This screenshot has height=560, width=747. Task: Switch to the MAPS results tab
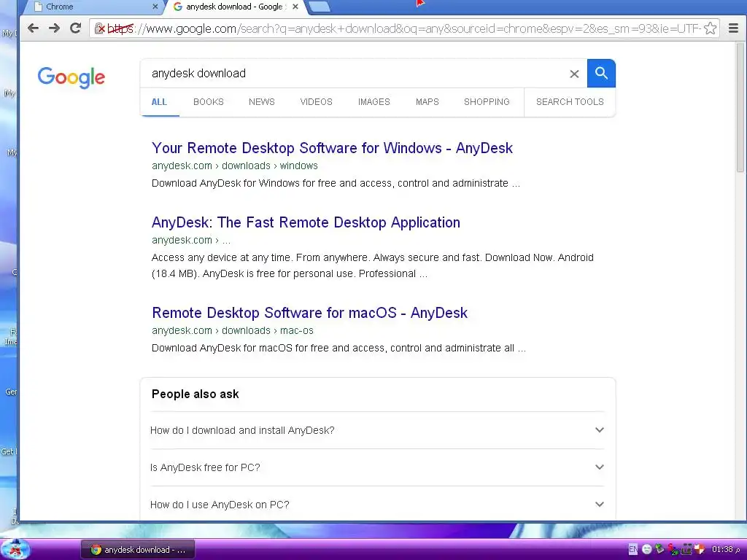pos(427,102)
